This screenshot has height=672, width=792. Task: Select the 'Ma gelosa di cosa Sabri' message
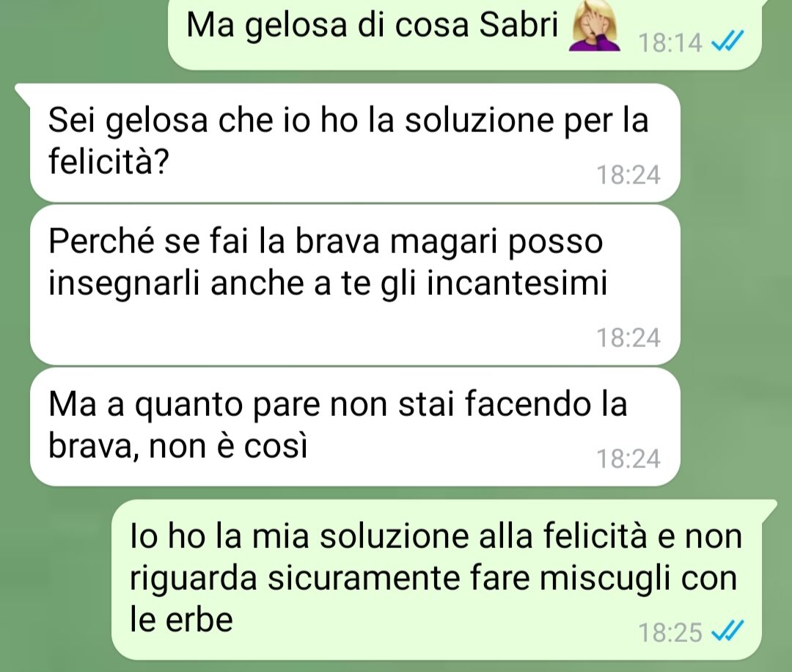point(464,32)
